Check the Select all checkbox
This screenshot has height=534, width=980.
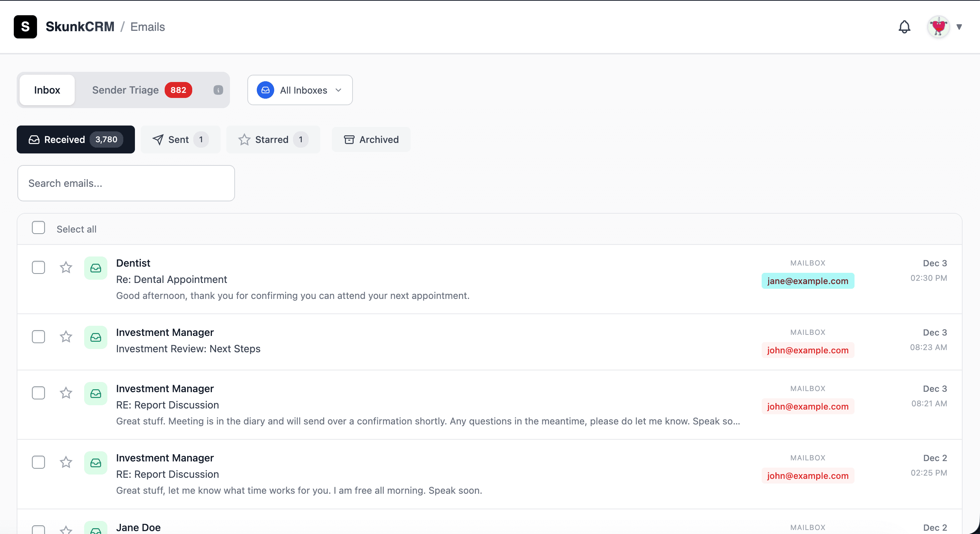tap(38, 227)
